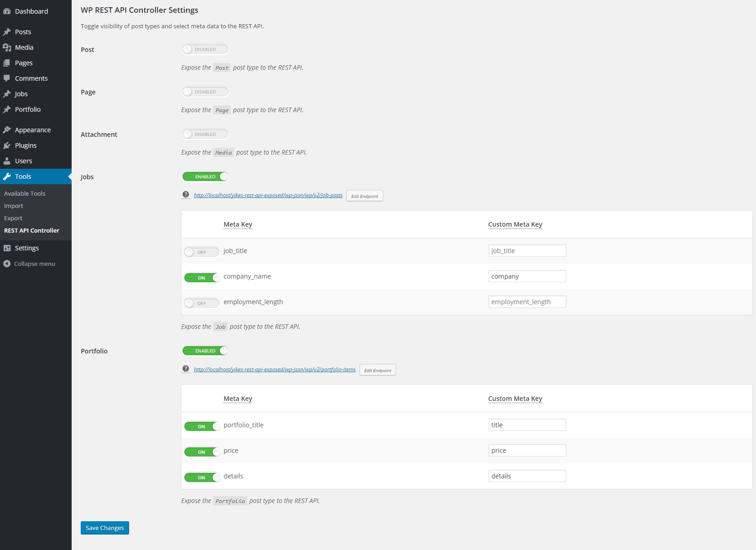756x550 pixels.
Task: Click the Collapse menu arrow icon
Action: point(7,264)
